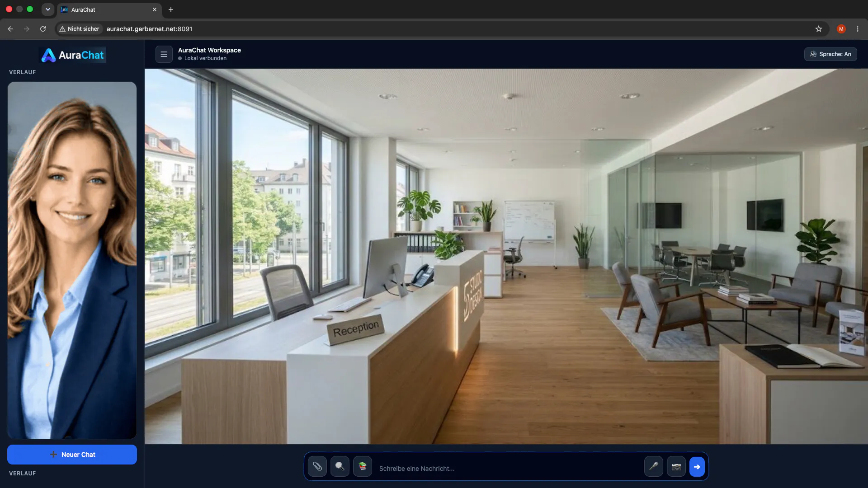
Task: Go back in browser history
Action: (x=10, y=29)
